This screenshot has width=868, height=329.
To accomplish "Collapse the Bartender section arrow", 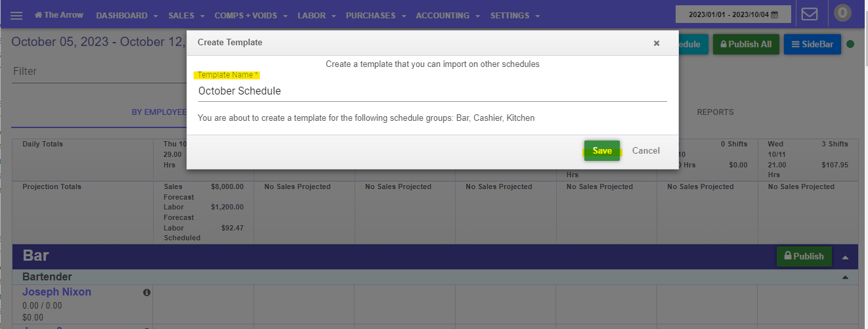I will 846,277.
